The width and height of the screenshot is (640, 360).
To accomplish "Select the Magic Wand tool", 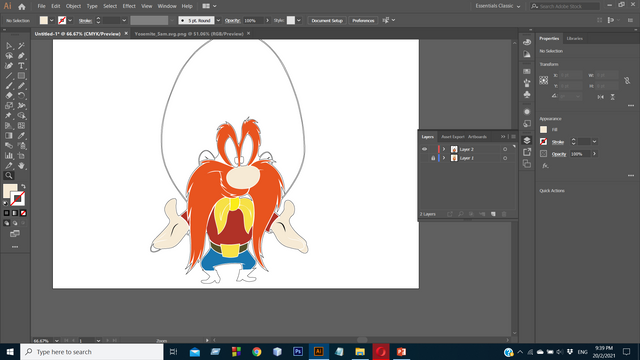I will [x=21, y=46].
